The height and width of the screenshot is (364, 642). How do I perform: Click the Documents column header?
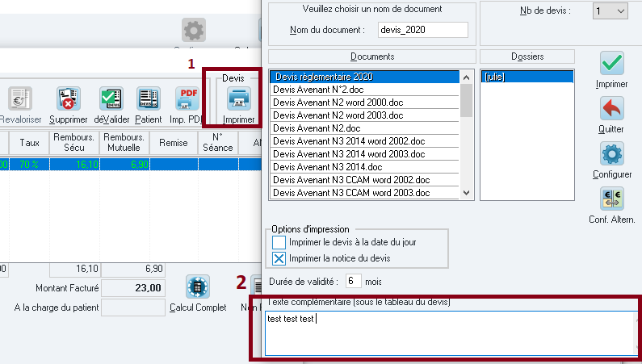(372, 56)
